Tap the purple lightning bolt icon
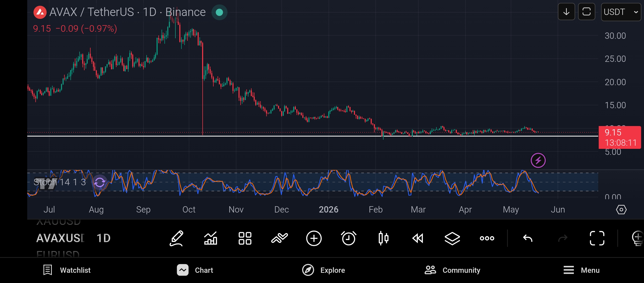Image resolution: width=644 pixels, height=283 pixels. click(x=538, y=160)
